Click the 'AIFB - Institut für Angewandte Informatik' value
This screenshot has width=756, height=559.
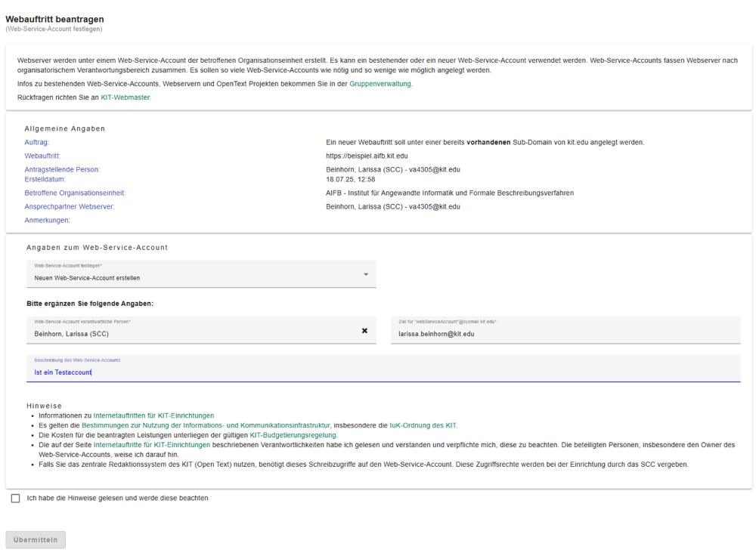pyautogui.click(x=450, y=193)
